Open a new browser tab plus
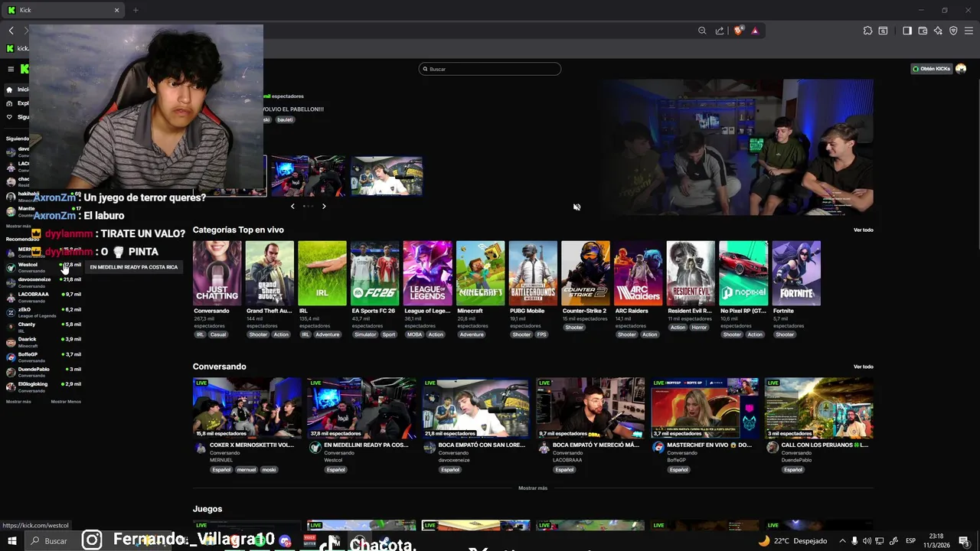Viewport: 980px width, 551px height. pos(136,10)
